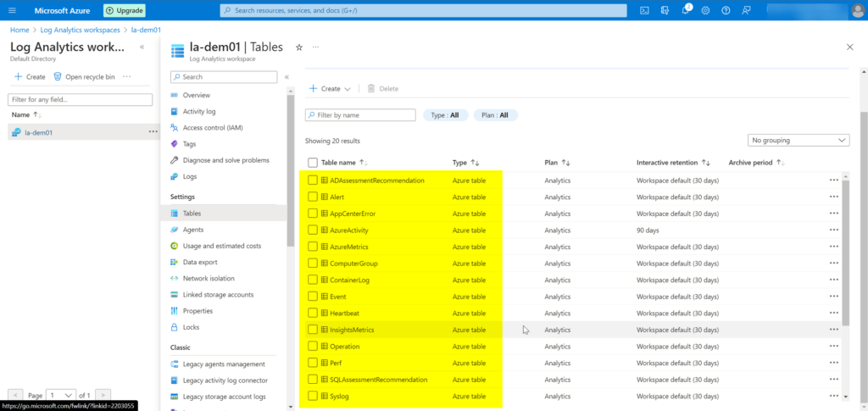Open the Directories and subscriptions filter icon
This screenshot has height=411, width=868.
tap(665, 10)
